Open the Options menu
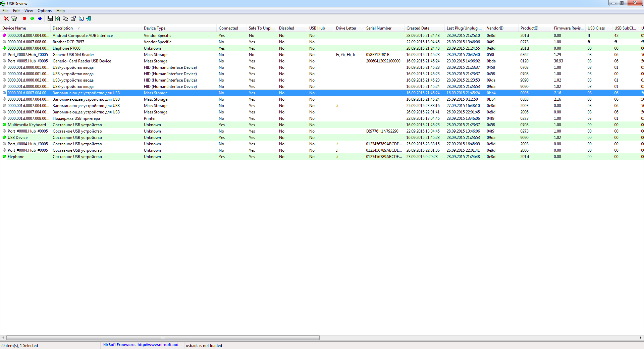 pyautogui.click(x=44, y=11)
